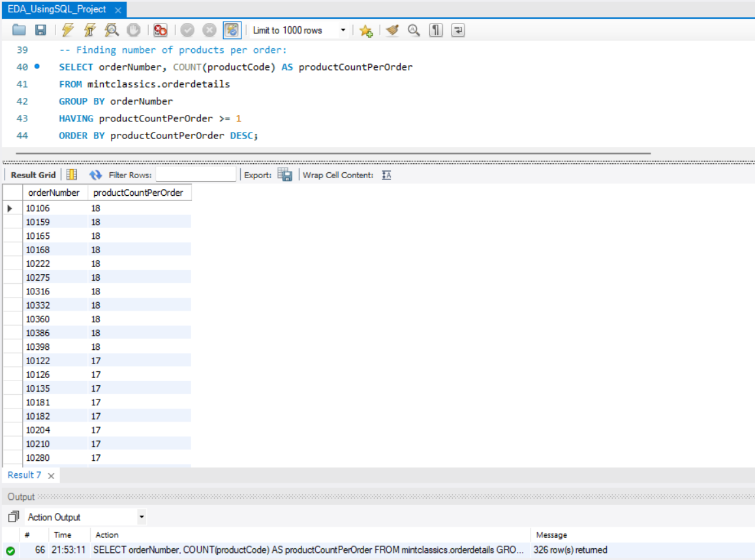Sort by the orderNumber column header
This screenshot has height=560, width=755.
54,193
